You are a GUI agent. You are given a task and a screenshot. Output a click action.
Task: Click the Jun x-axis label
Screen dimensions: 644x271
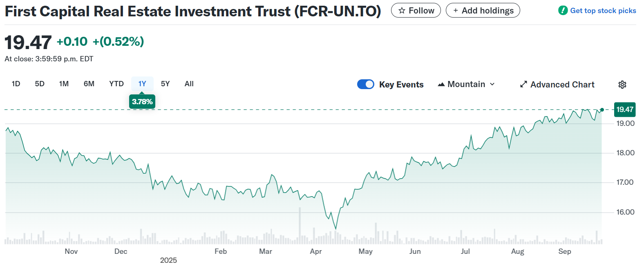(x=415, y=251)
